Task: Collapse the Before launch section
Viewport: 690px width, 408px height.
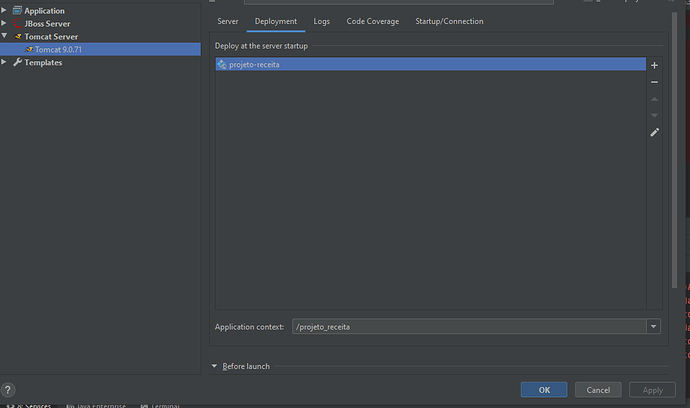Action: click(x=214, y=366)
